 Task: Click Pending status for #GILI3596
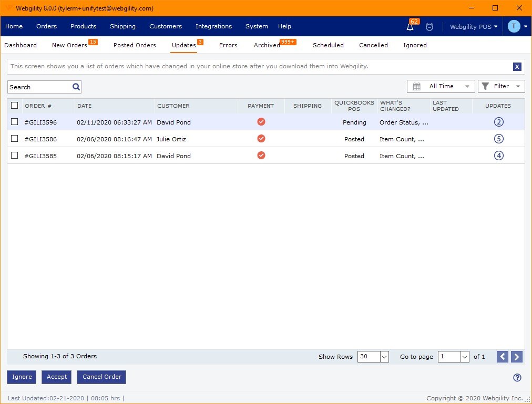coord(354,122)
